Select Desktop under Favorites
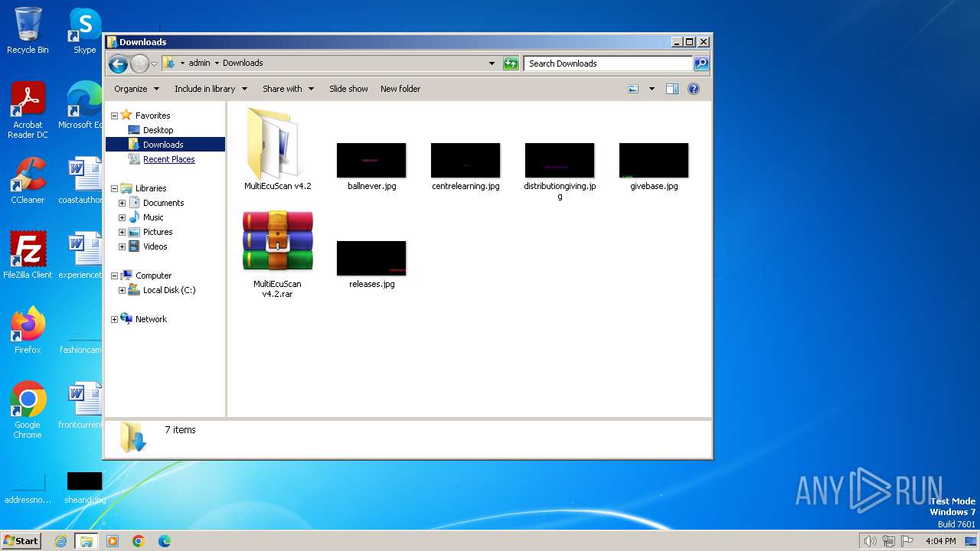Viewport: 980px width, 551px height. coord(158,130)
